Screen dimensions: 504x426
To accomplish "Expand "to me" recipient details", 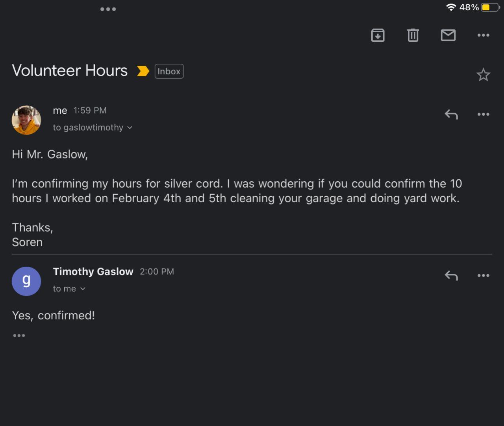I will coord(83,289).
